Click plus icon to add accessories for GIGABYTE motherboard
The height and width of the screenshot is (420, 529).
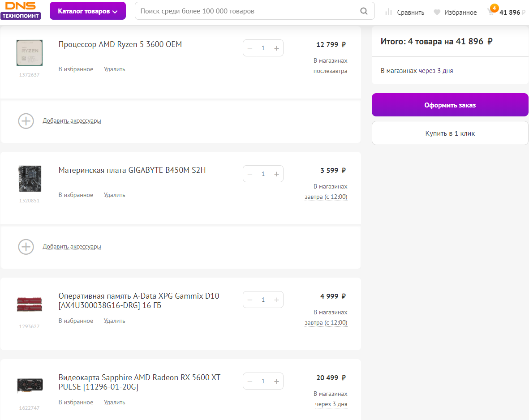(26, 247)
